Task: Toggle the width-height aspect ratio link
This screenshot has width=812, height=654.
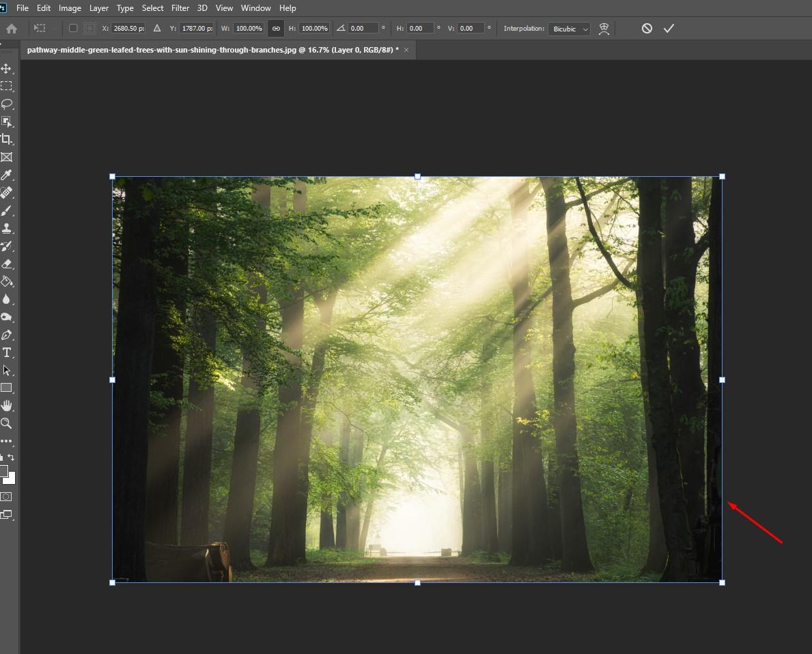Action: point(276,29)
